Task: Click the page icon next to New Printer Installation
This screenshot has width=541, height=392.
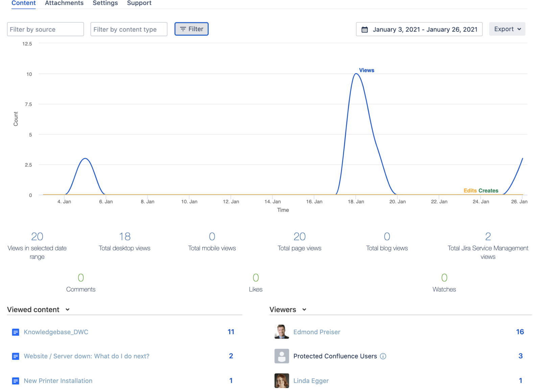Action: tap(16, 381)
